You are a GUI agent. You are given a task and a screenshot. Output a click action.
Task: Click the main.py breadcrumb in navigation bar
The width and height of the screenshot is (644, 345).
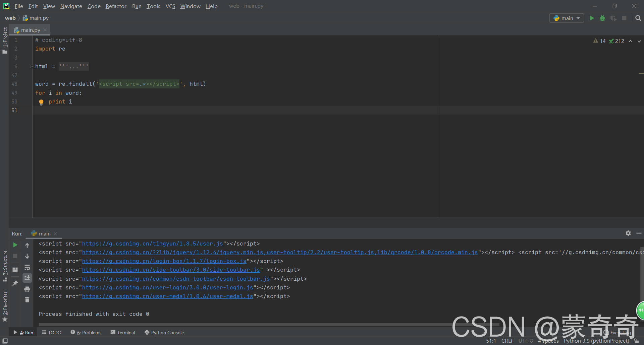[x=36, y=18]
